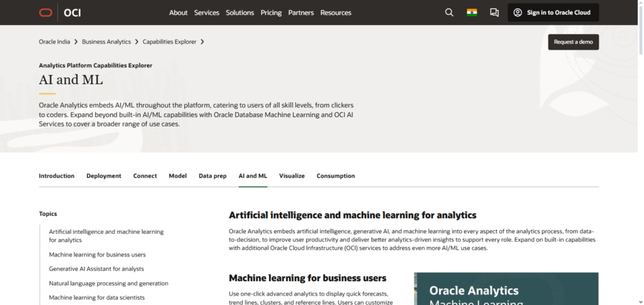Open topic Artificial intelligence and machine learning for analytics

pos(106,236)
